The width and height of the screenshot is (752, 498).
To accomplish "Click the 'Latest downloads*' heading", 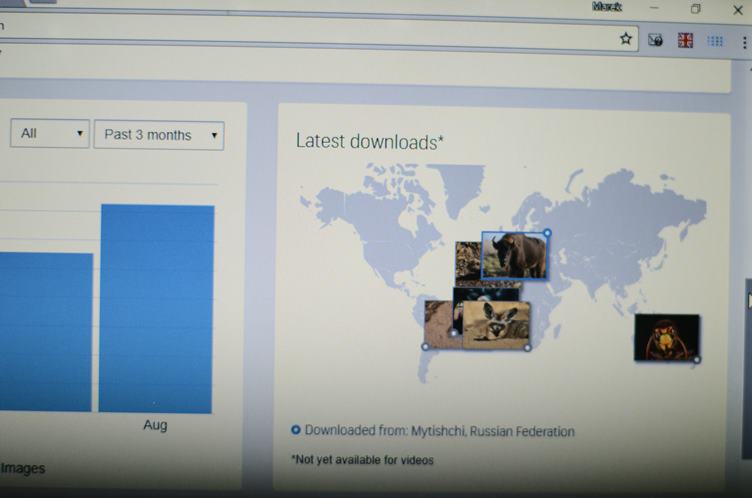I will pyautogui.click(x=369, y=142).
